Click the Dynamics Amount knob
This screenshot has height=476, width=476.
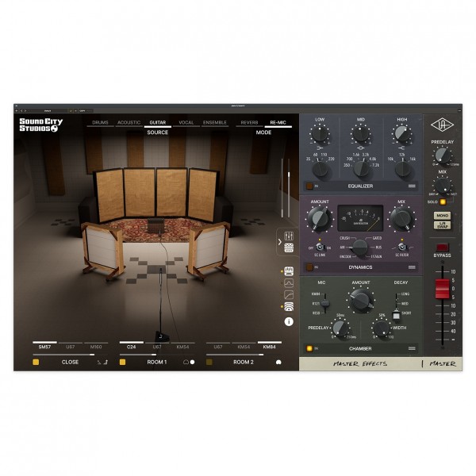click(320, 219)
